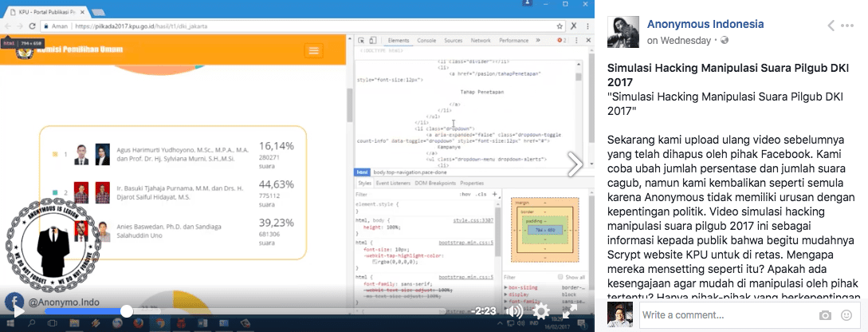
Task: Open the Anonymous Indonesia page link
Action: (705, 24)
